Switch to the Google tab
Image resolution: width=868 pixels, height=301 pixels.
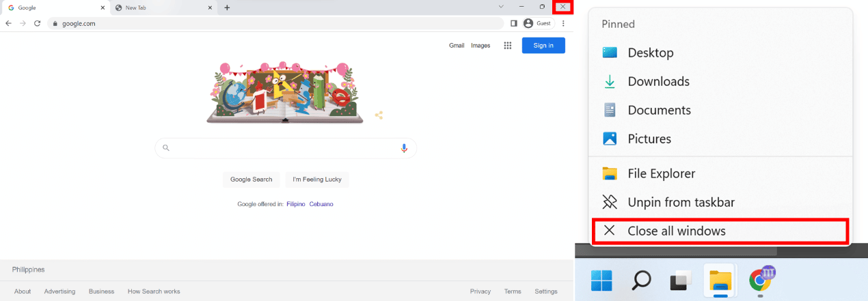[x=56, y=8]
